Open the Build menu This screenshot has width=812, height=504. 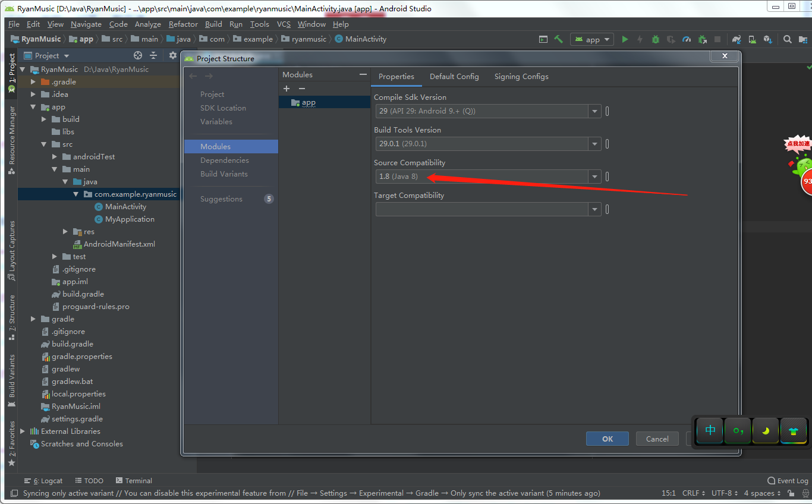(x=213, y=24)
